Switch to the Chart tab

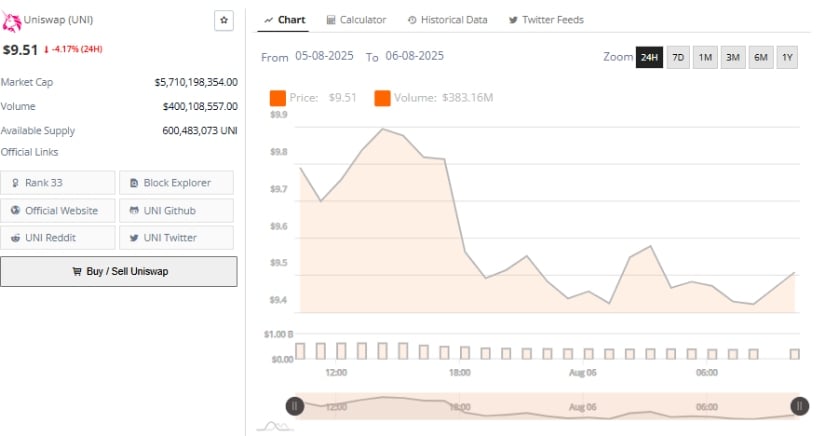tap(284, 20)
